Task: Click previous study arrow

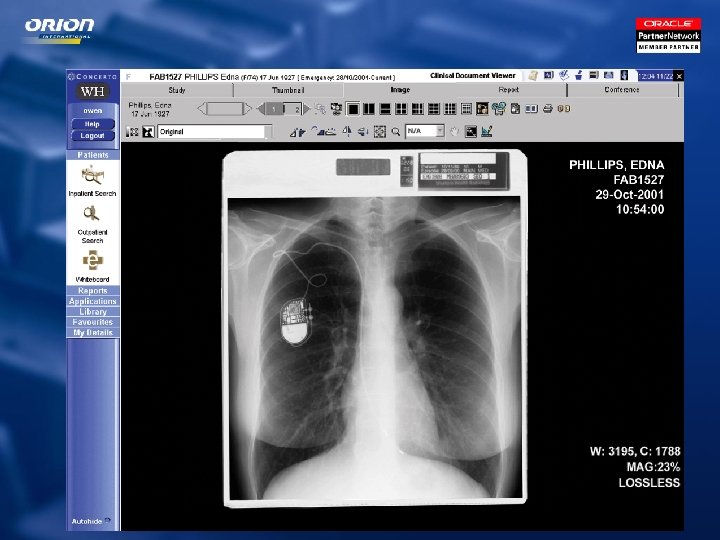Action: [202, 109]
